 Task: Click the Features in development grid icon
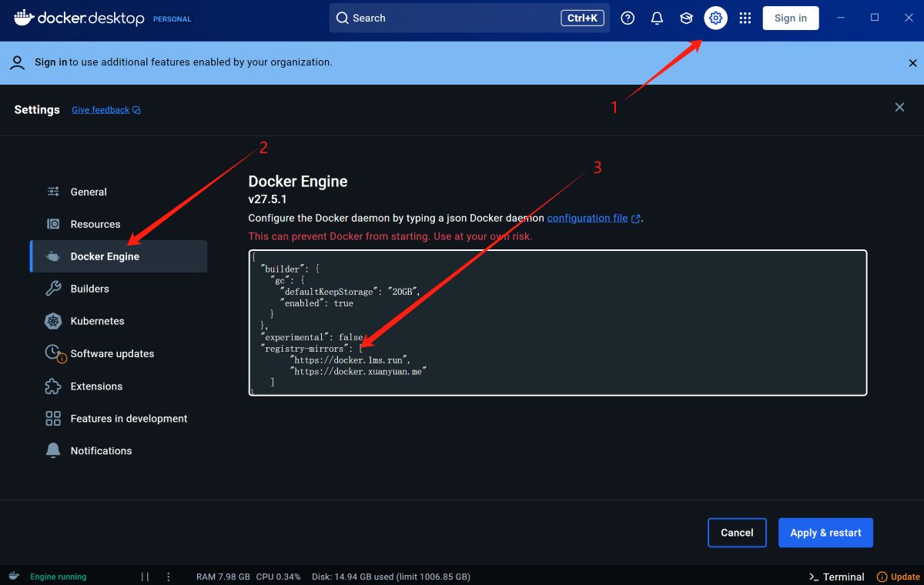[x=53, y=419]
